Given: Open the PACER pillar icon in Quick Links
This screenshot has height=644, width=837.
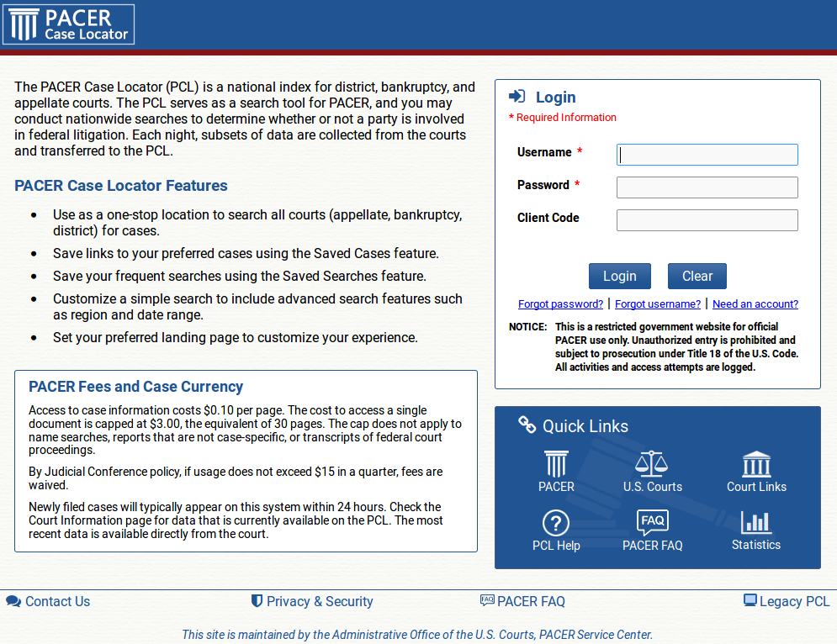Looking at the screenshot, I should point(556,463).
